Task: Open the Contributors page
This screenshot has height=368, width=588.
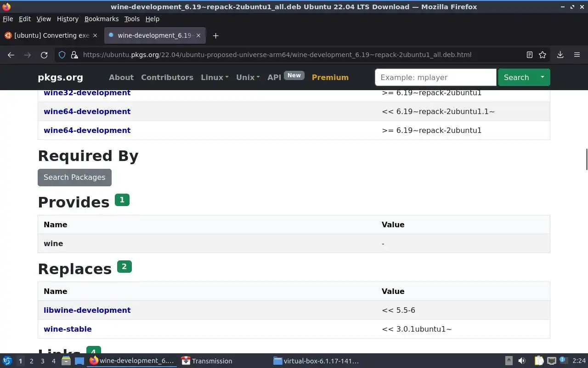Action: click(167, 77)
